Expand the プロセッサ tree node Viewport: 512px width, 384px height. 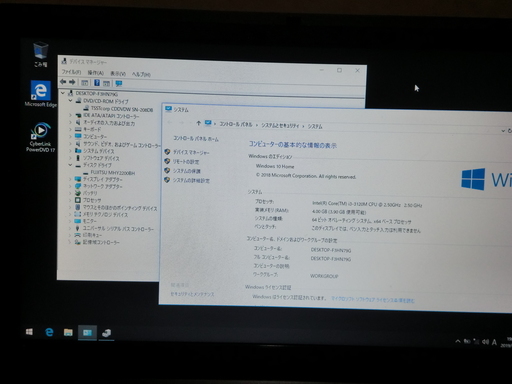[70, 200]
